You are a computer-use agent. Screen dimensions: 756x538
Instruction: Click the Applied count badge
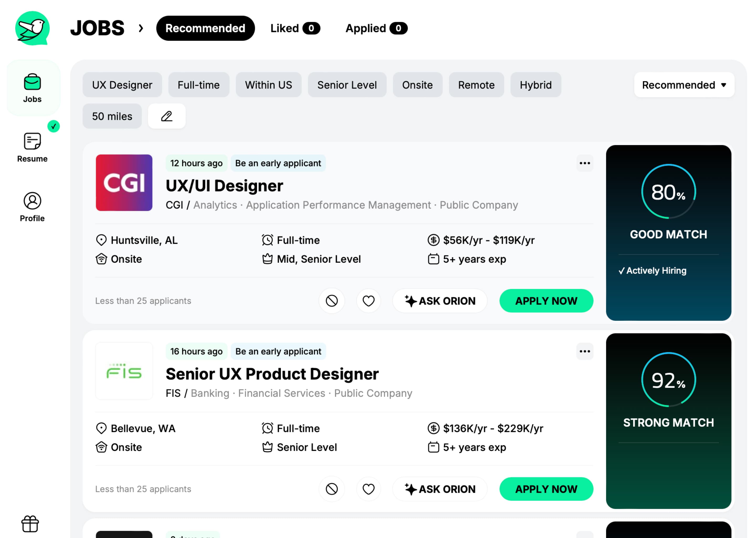tap(398, 28)
